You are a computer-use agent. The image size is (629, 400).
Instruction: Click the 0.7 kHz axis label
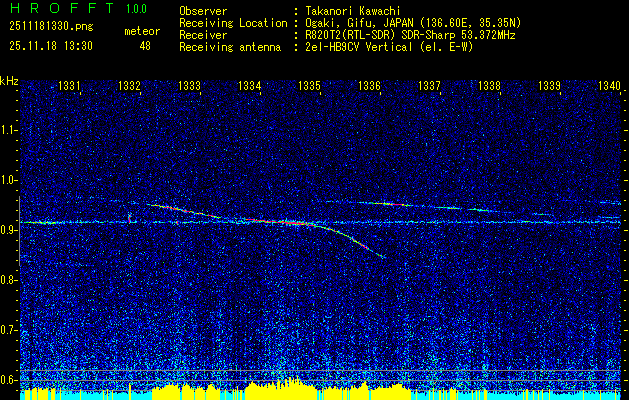tap(8, 330)
